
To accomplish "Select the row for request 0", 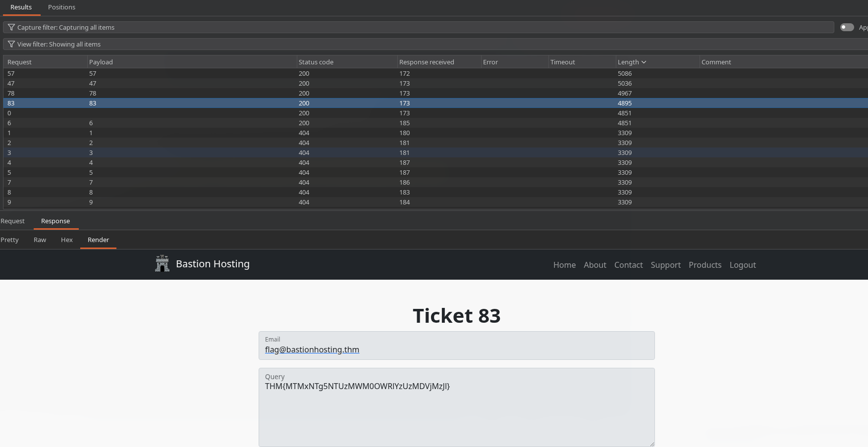I will (x=435, y=113).
